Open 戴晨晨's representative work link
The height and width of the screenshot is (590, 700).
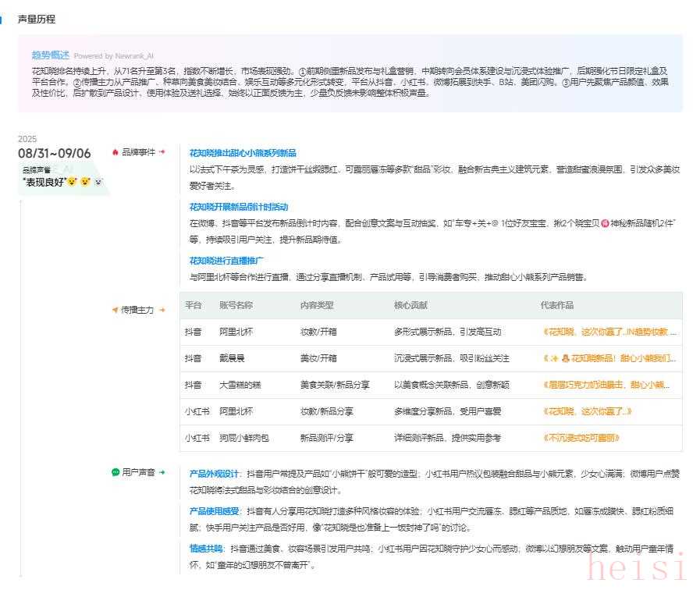tap(609, 358)
